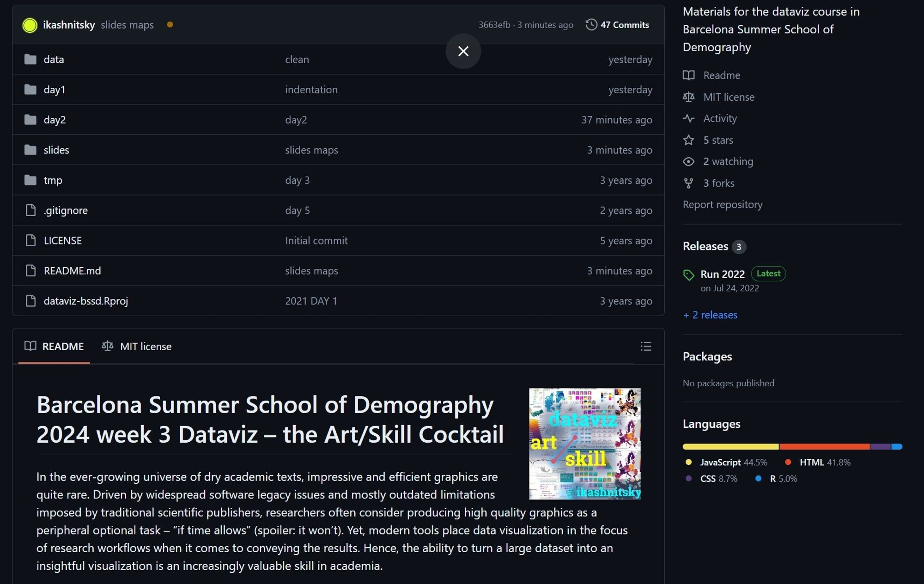Expand the + 2 releases link
The height and width of the screenshot is (584, 924).
710,315
